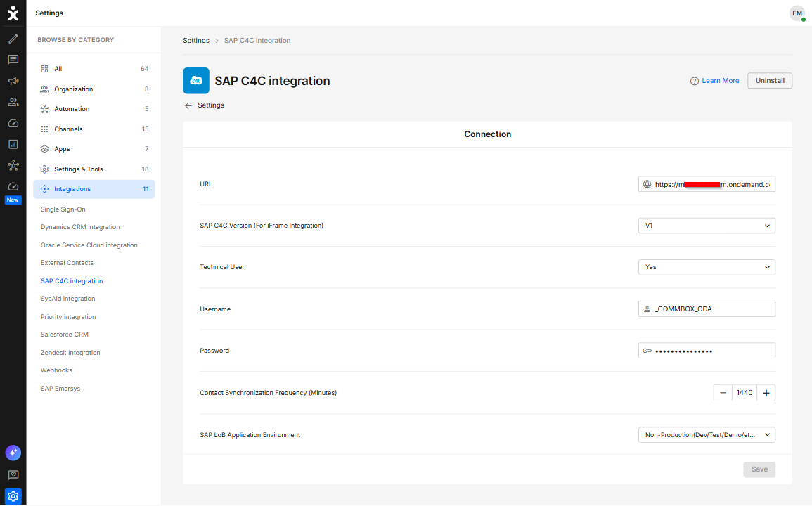The width and height of the screenshot is (812, 506).
Task: Open Zendesk Integration
Action: 70,353
